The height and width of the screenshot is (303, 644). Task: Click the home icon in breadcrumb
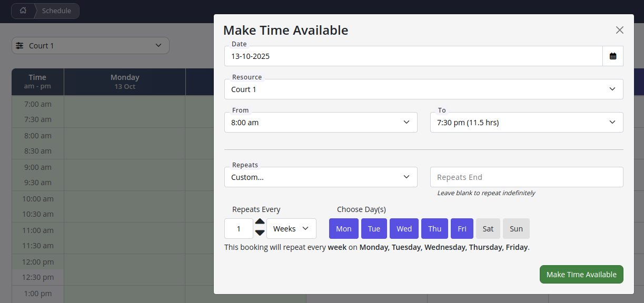coord(23,11)
